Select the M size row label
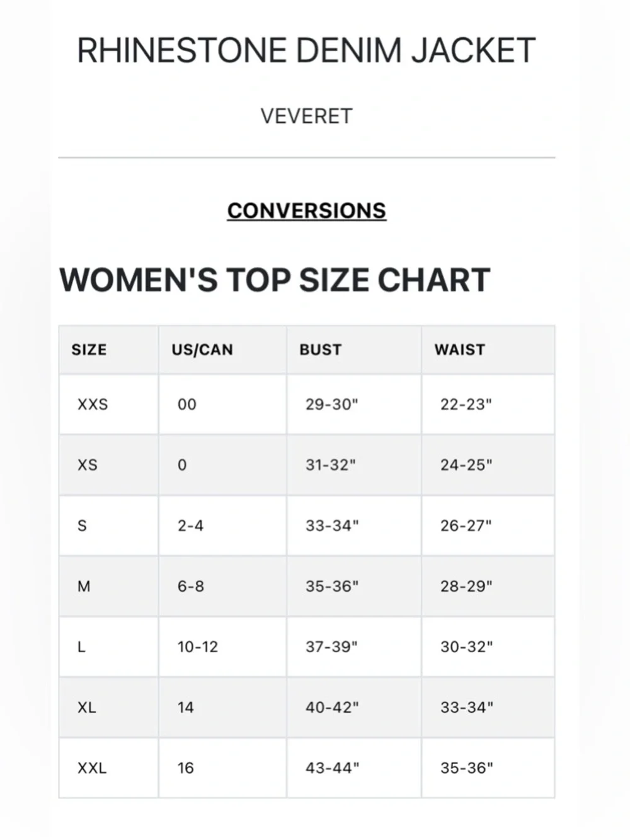Screen dimensions: 630x840 pos(108,586)
